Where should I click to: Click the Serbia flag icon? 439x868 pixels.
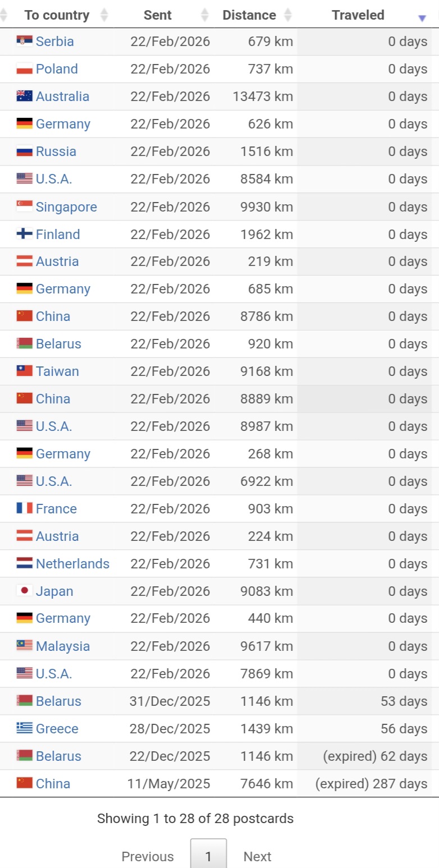24,41
